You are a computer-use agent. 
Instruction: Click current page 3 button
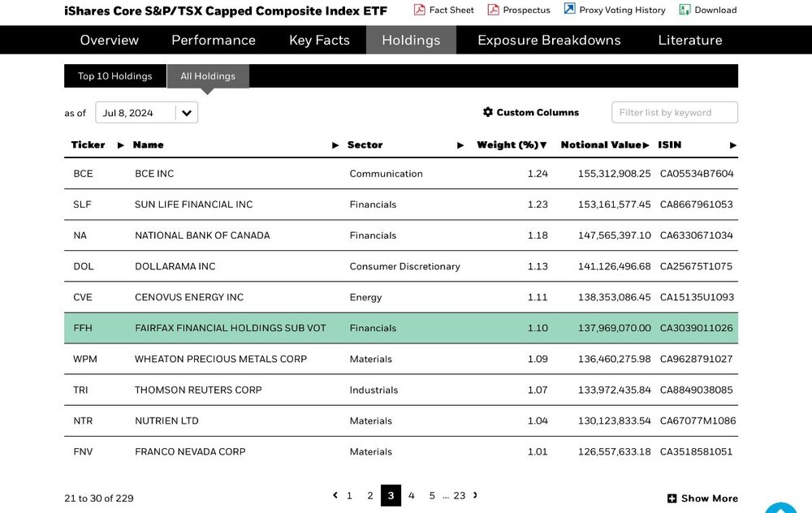tap(391, 495)
